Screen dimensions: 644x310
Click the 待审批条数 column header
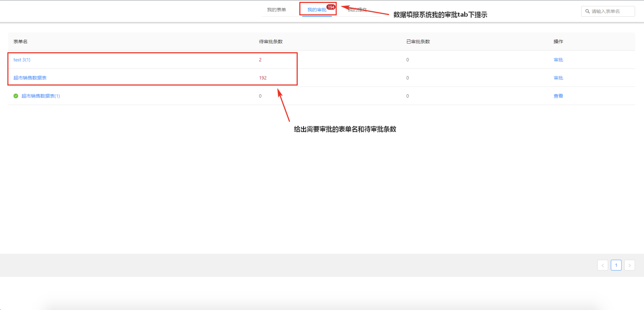click(271, 41)
